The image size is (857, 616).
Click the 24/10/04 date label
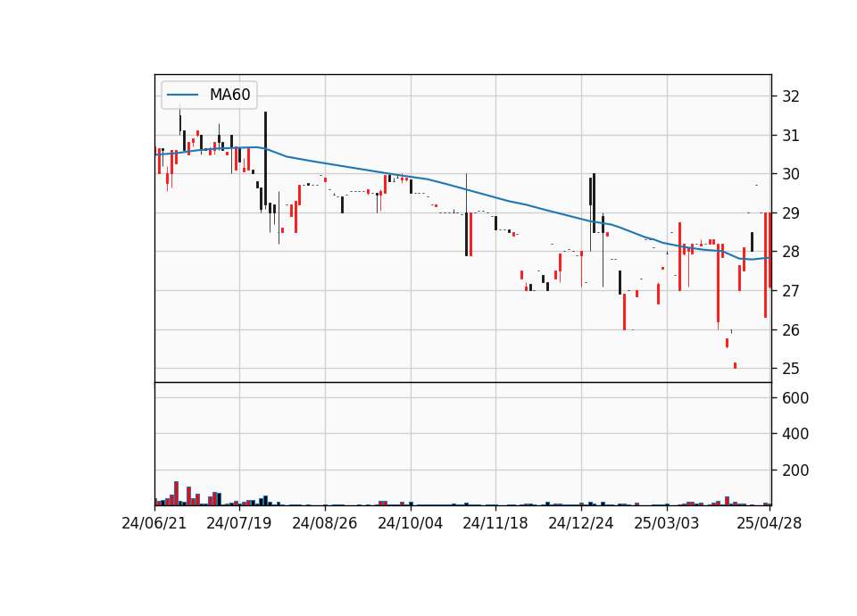click(410, 523)
